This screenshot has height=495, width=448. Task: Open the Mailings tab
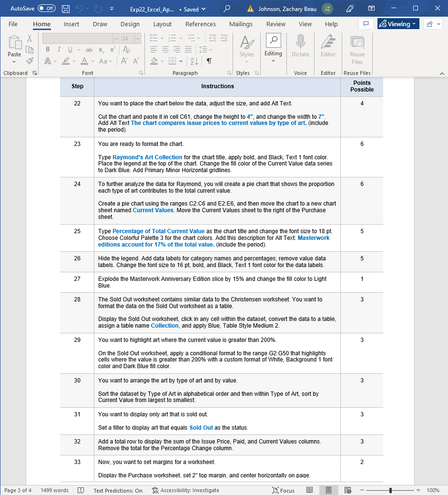click(x=241, y=24)
